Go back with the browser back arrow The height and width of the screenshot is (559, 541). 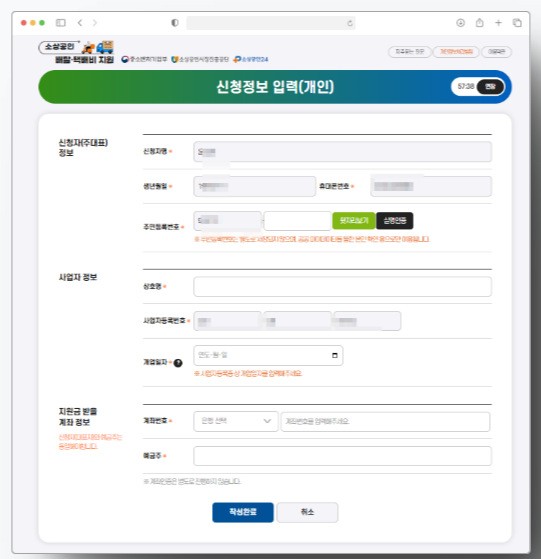coord(80,23)
